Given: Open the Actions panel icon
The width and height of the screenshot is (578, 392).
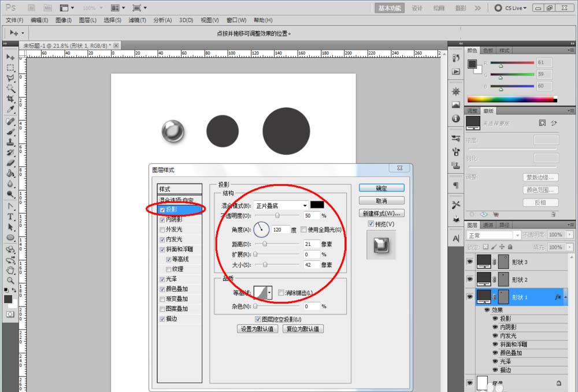Looking at the screenshot, I should (x=456, y=72).
